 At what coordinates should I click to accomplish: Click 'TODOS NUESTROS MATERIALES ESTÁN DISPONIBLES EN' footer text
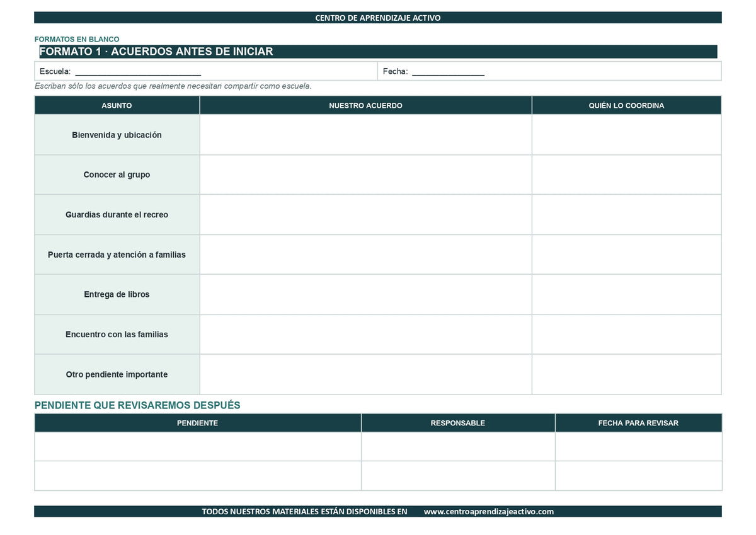[x=304, y=512]
